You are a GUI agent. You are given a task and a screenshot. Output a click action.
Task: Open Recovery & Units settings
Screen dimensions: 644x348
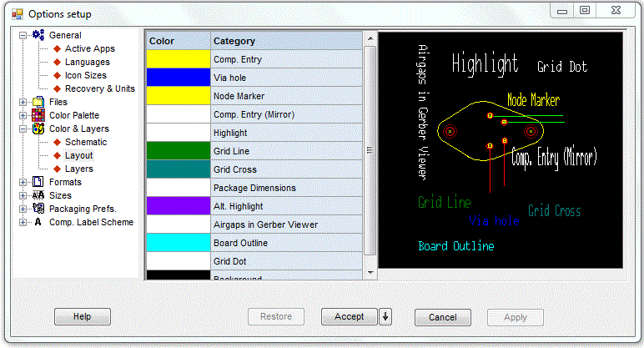pos(99,88)
